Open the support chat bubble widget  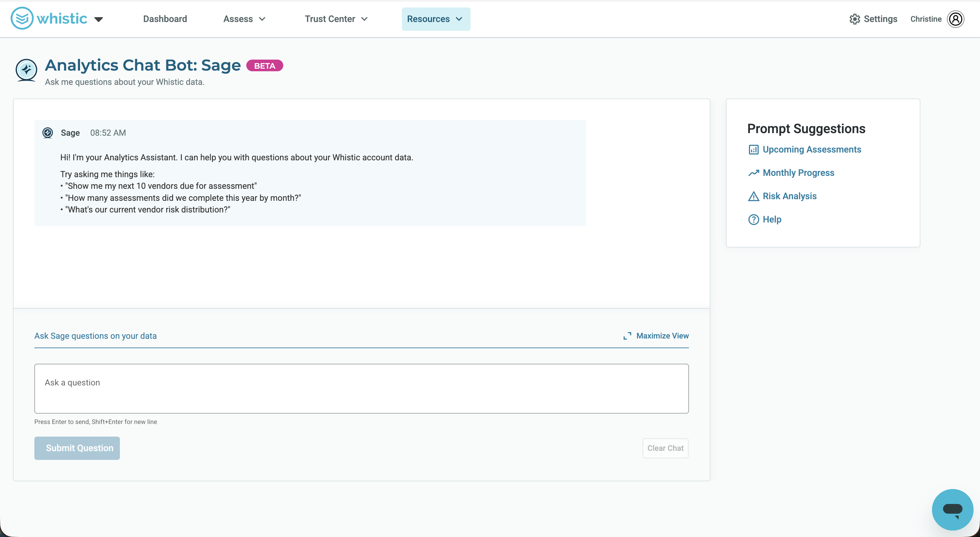[952, 509]
